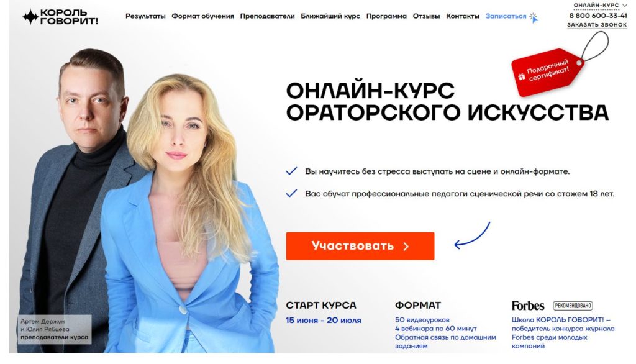Click Заказать звонок link
This screenshot has height=364, width=636.
(x=597, y=25)
